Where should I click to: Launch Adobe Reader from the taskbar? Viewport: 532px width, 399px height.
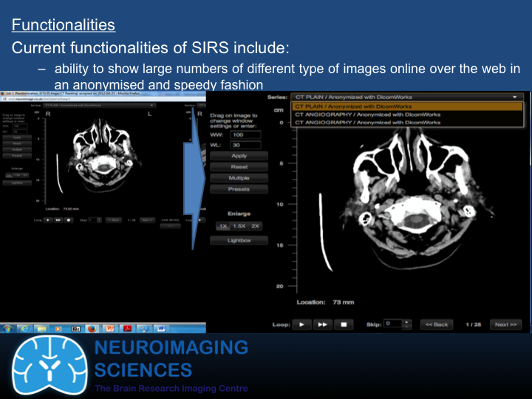126,327
